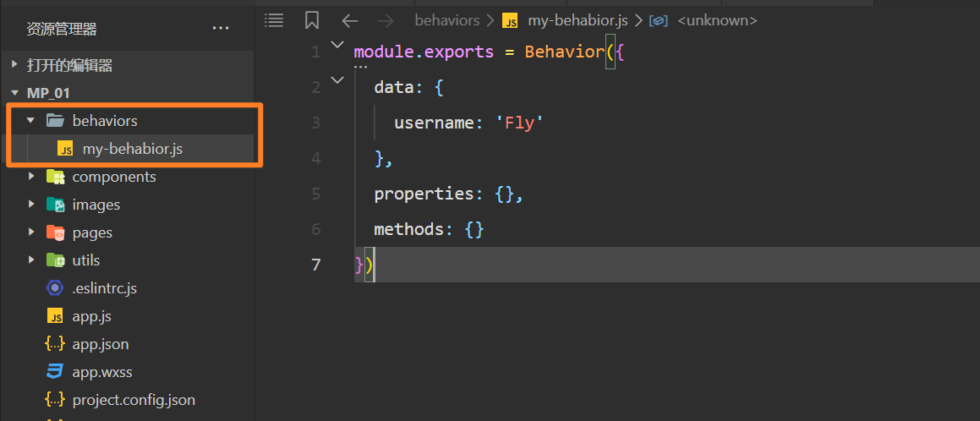Click the JS file icon in breadcrumb
This screenshot has width=980, height=421.
tap(510, 20)
